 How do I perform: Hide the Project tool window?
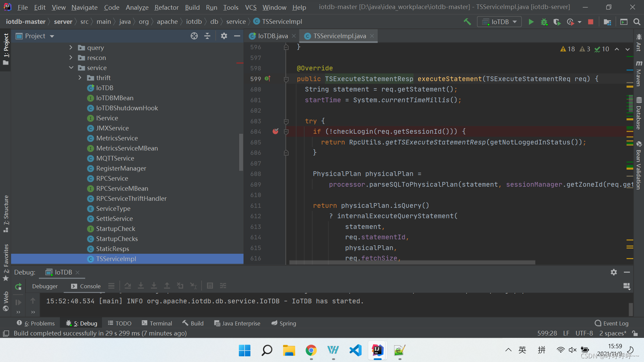pos(237,36)
